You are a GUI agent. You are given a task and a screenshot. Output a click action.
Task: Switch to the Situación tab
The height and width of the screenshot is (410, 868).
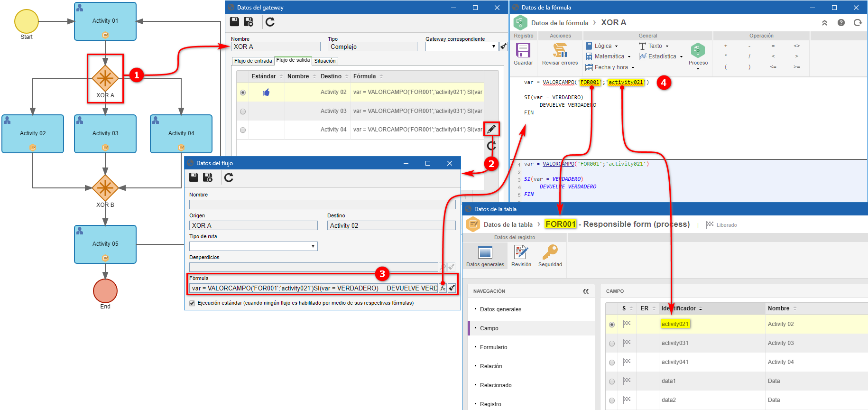pos(325,61)
